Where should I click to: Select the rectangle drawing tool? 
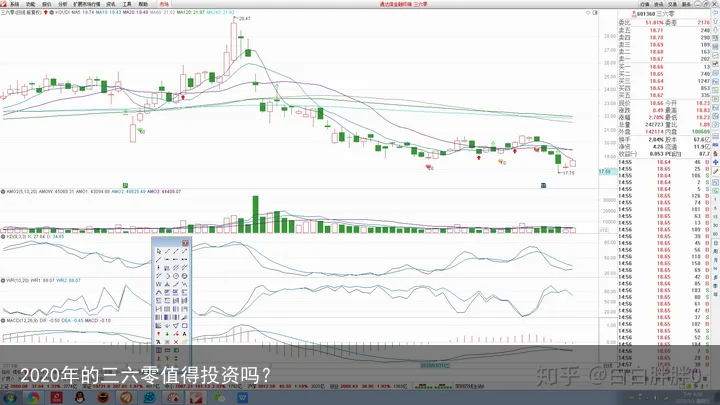[x=184, y=326]
